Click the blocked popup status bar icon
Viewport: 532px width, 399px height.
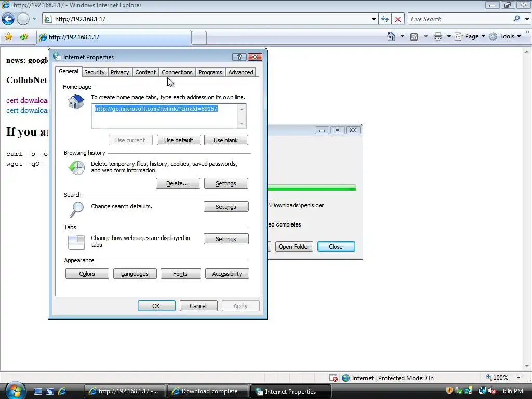(x=333, y=378)
